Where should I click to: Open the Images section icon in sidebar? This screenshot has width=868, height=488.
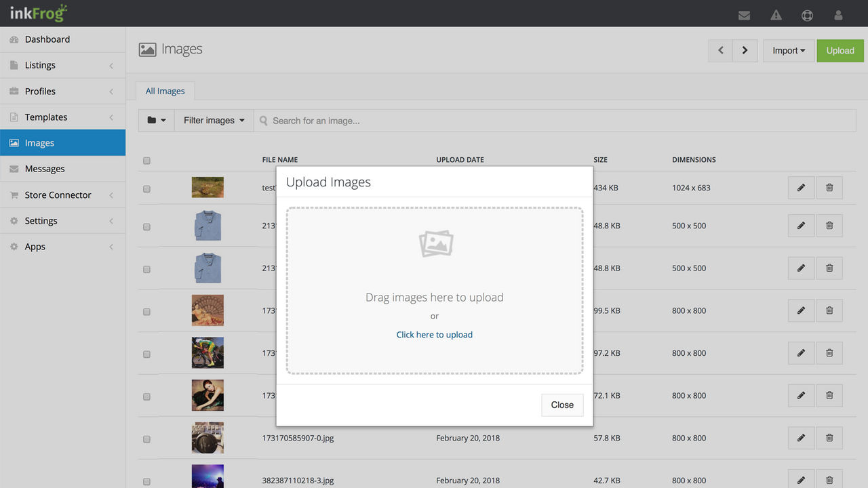click(14, 142)
